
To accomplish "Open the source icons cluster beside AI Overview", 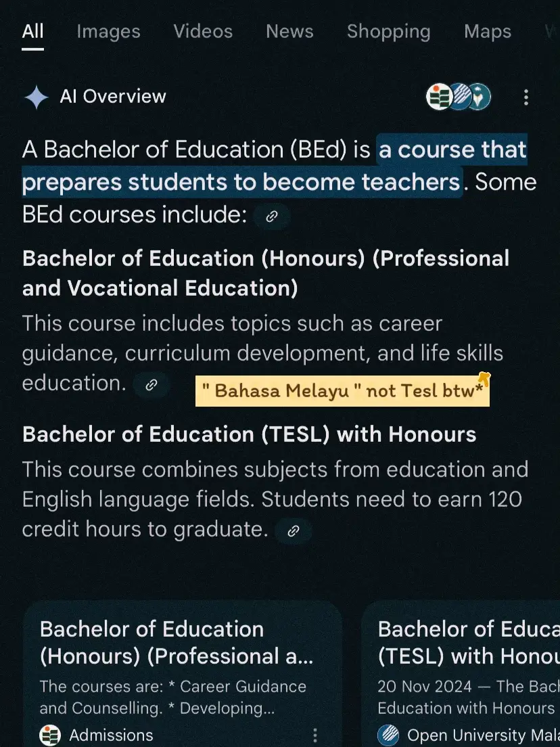I will point(458,97).
